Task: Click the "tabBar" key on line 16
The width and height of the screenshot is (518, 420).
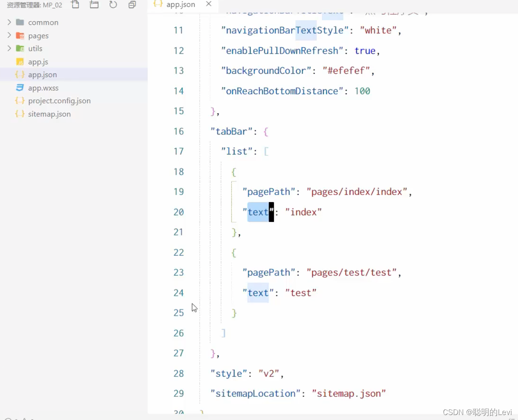Action: [231, 132]
